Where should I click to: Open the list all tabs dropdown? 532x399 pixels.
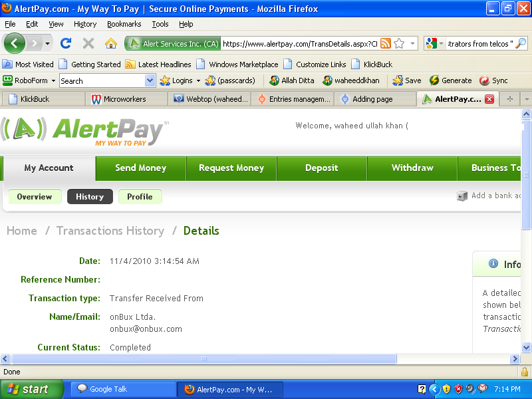pyautogui.click(x=527, y=98)
